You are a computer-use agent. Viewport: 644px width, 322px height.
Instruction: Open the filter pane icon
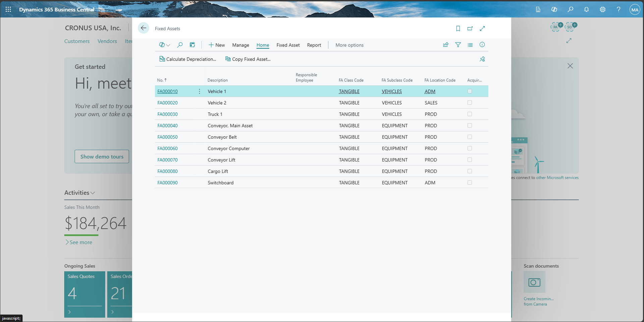pos(458,45)
